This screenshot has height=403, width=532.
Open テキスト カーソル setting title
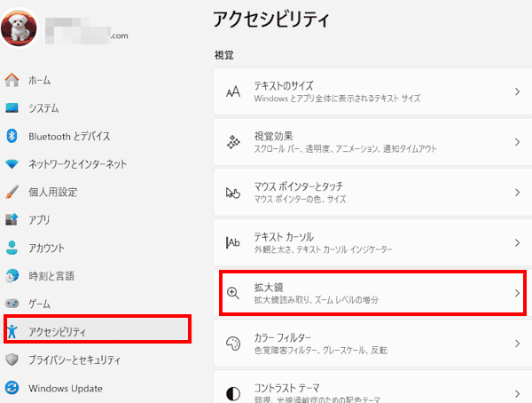point(284,236)
